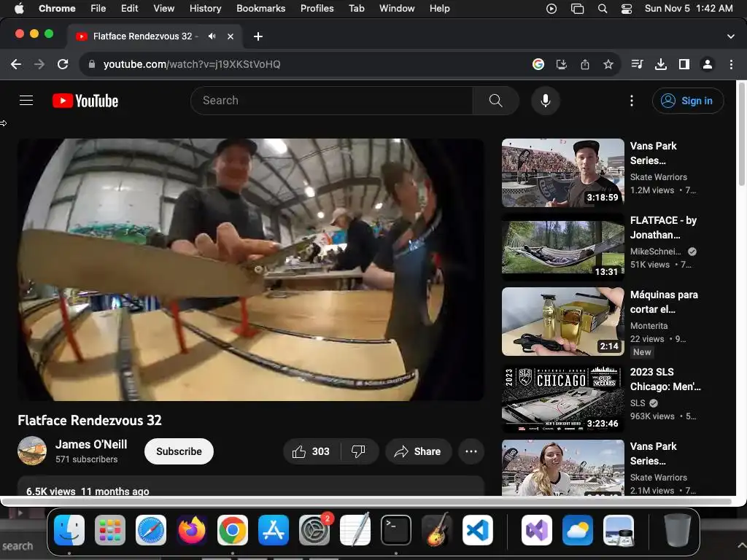Open the Apple menu
The height and width of the screenshot is (560, 747).
point(19,8)
